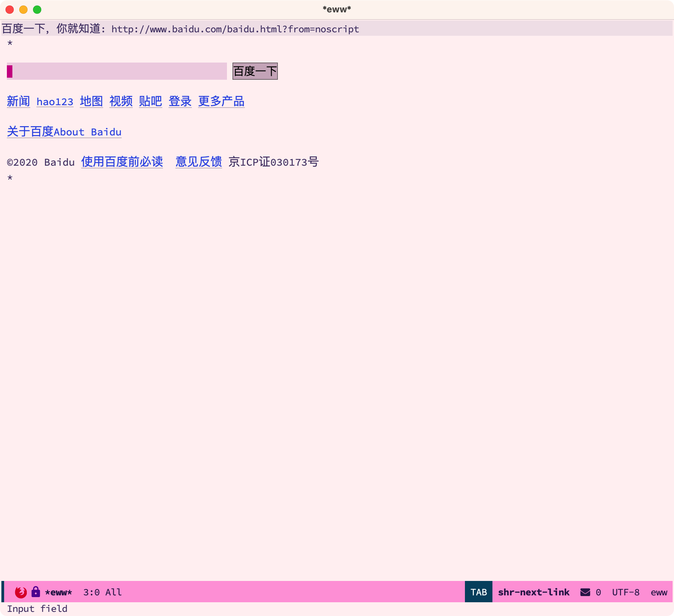Click the ©2020 Baidu copyright text

point(41,162)
